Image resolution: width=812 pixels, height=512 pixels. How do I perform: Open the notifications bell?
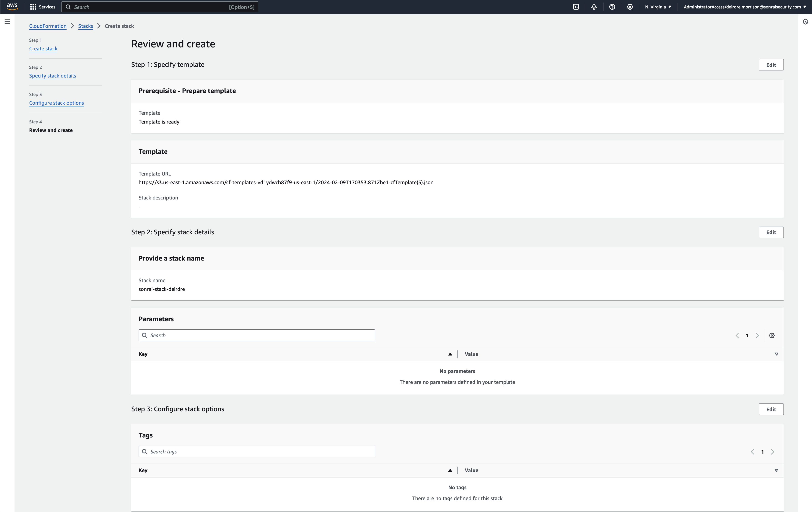(x=594, y=7)
